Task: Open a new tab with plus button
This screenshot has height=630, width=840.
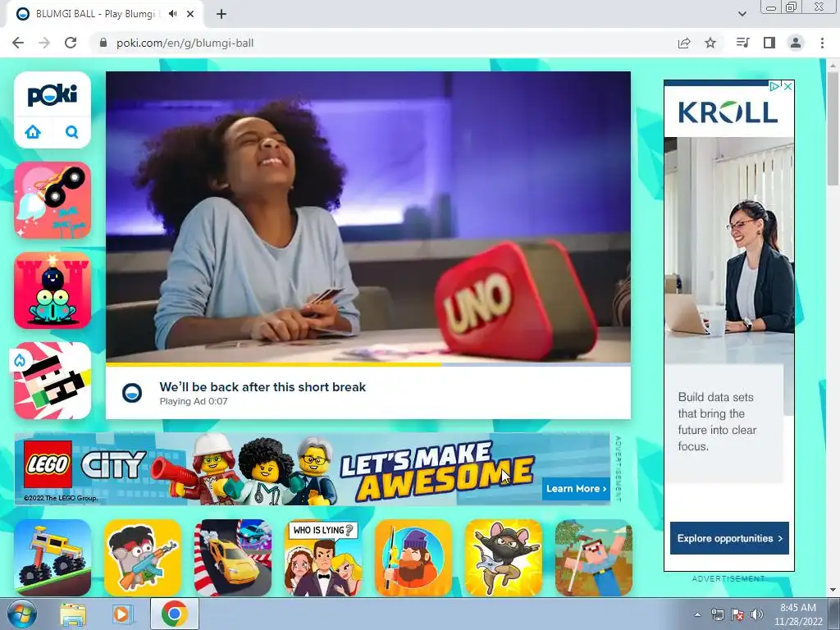Action: (221, 14)
